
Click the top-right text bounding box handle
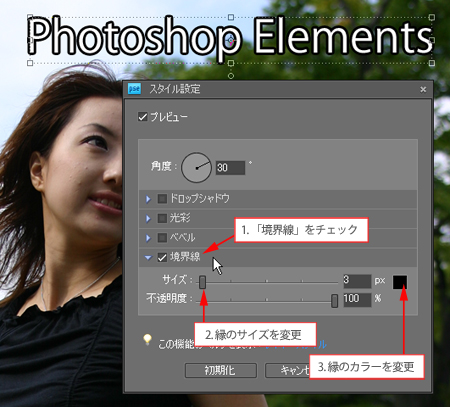pos(432,17)
